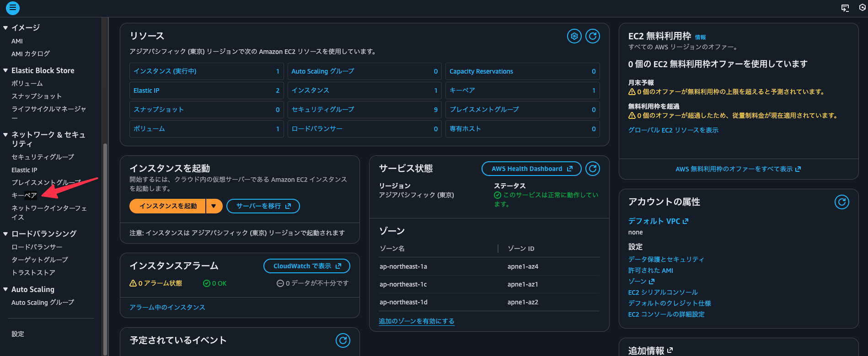Image resolution: width=868 pixels, height=356 pixels.
Task: Open セキュリティグループ in the sidebar
Action: [43, 157]
